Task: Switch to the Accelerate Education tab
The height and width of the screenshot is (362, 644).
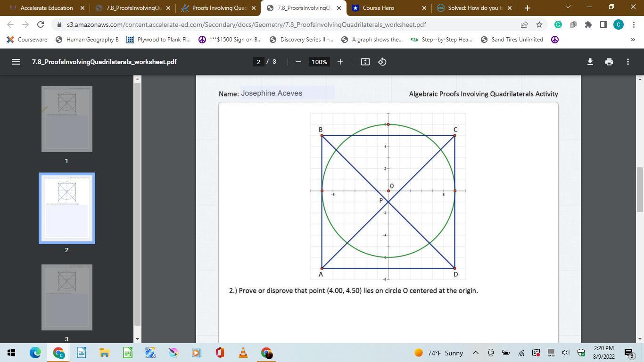Action: pyautogui.click(x=46, y=8)
